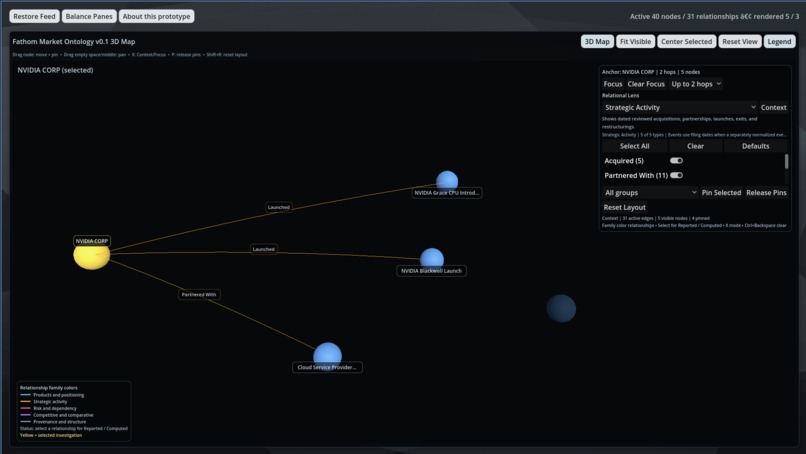Select the NVIDIA Grace CPU Introd... node sphere
Image resolution: width=806 pixels, height=454 pixels.
(x=447, y=179)
